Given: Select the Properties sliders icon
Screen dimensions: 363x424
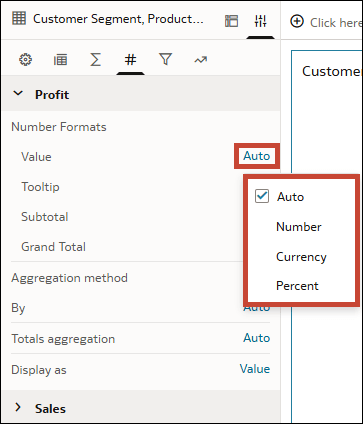Looking at the screenshot, I should coord(260,21).
